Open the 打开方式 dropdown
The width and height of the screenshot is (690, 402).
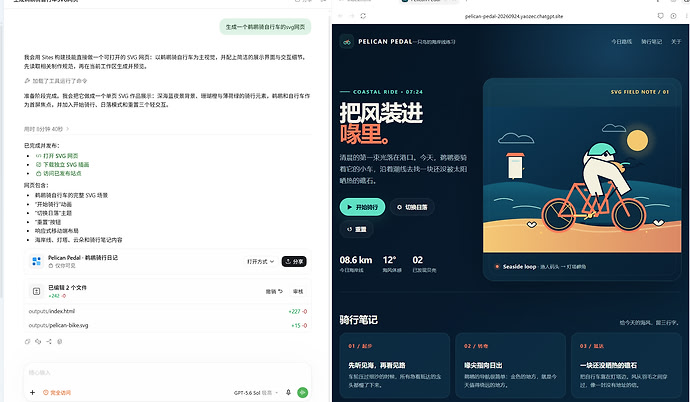tap(261, 261)
